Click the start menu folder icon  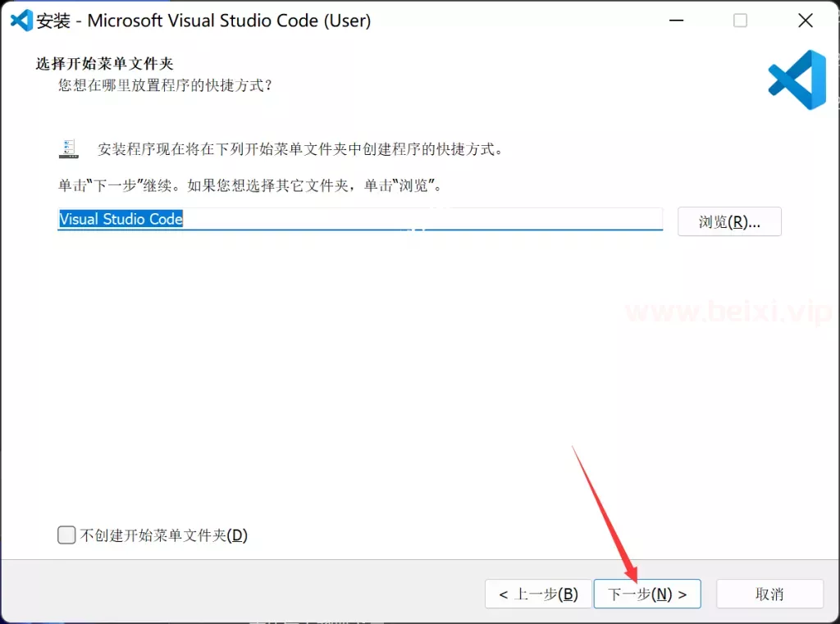pyautogui.click(x=69, y=148)
